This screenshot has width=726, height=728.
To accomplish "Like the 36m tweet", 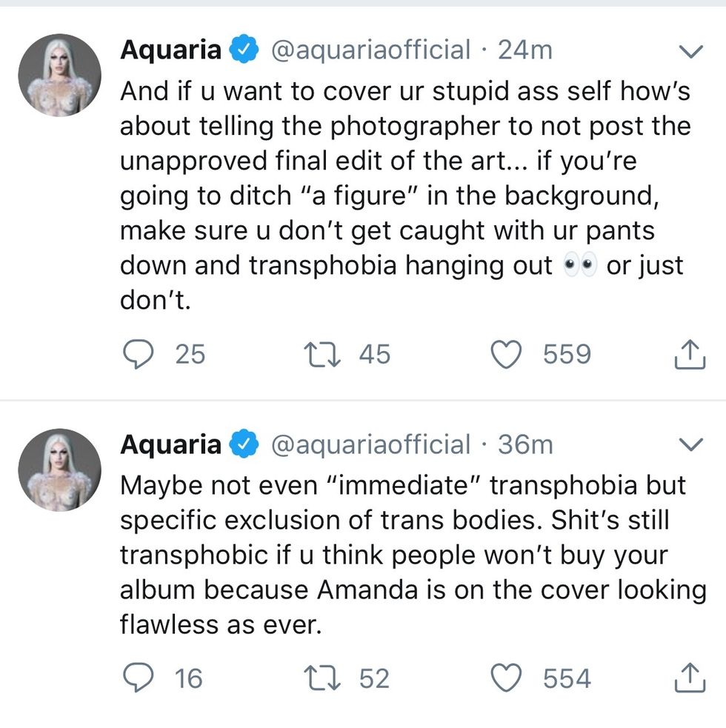I will point(507,679).
